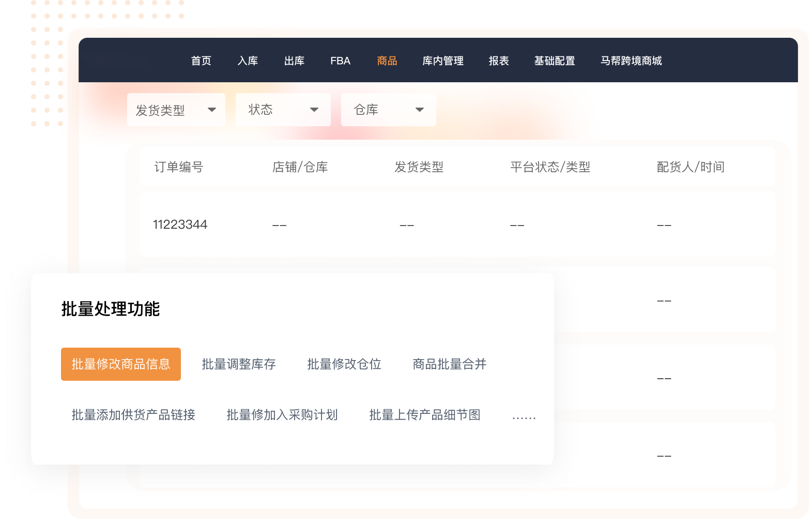The height and width of the screenshot is (522, 812).
Task: Click 批量上传产品细节图 option
Action: tap(425, 415)
